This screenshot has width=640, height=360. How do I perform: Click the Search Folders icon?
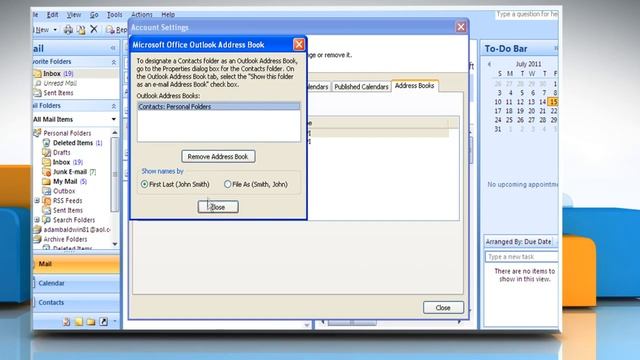pos(47,220)
